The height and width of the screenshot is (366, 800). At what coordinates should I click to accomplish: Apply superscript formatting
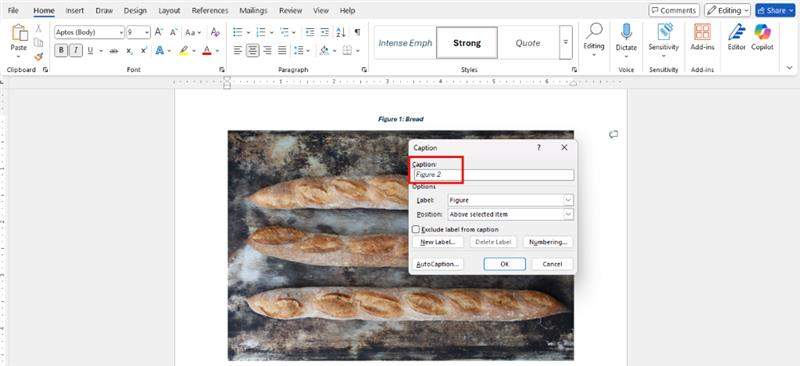[144, 51]
